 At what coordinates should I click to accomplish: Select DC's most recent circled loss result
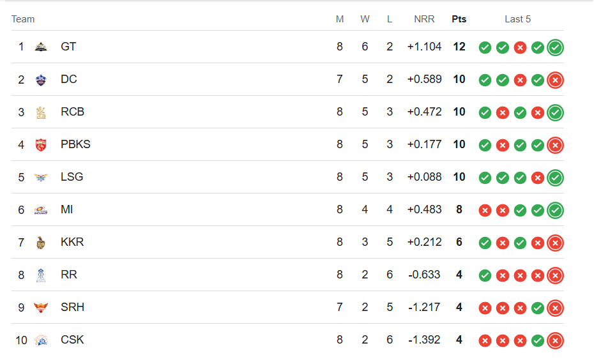tap(556, 80)
